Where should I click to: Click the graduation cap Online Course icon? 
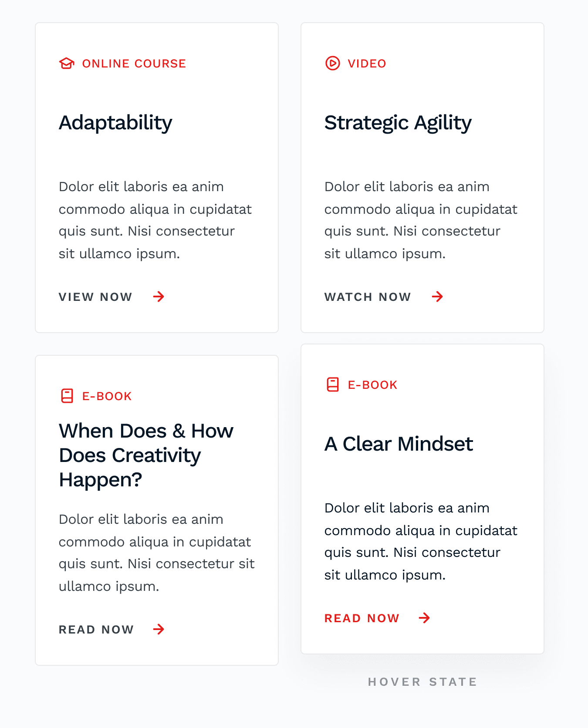coord(67,64)
